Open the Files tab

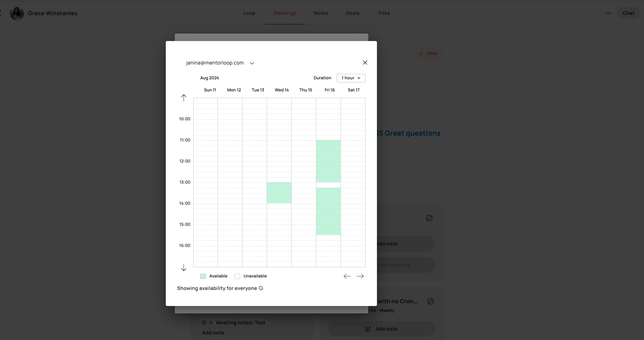click(384, 13)
